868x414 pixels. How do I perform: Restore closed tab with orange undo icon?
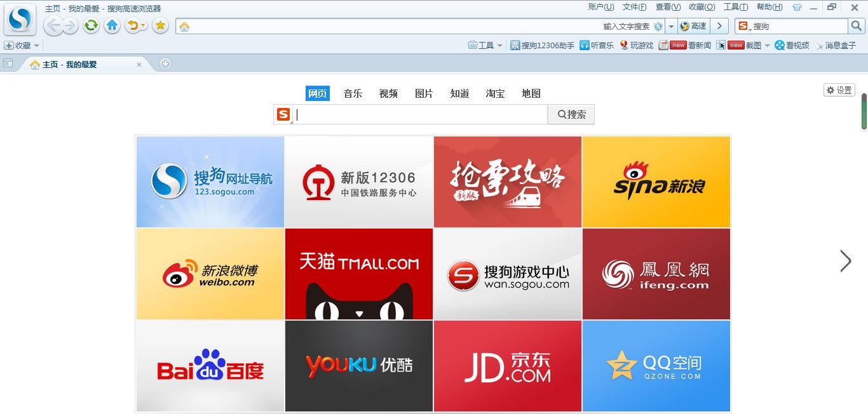point(132,25)
